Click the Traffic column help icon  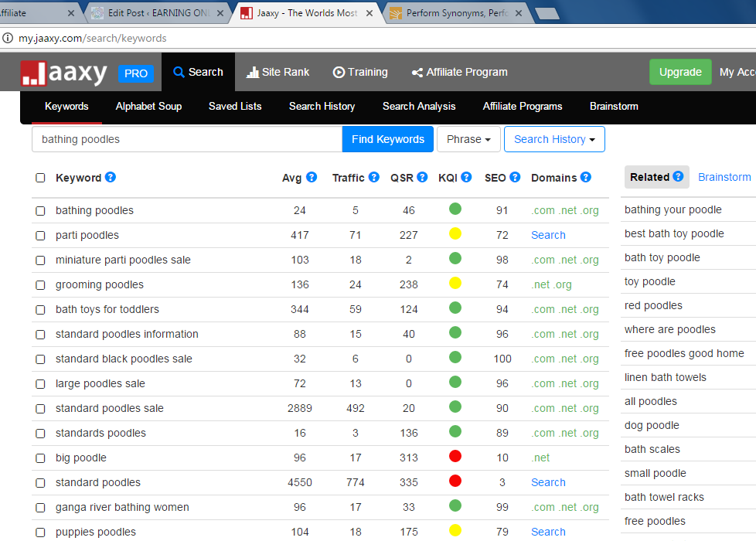(x=373, y=177)
